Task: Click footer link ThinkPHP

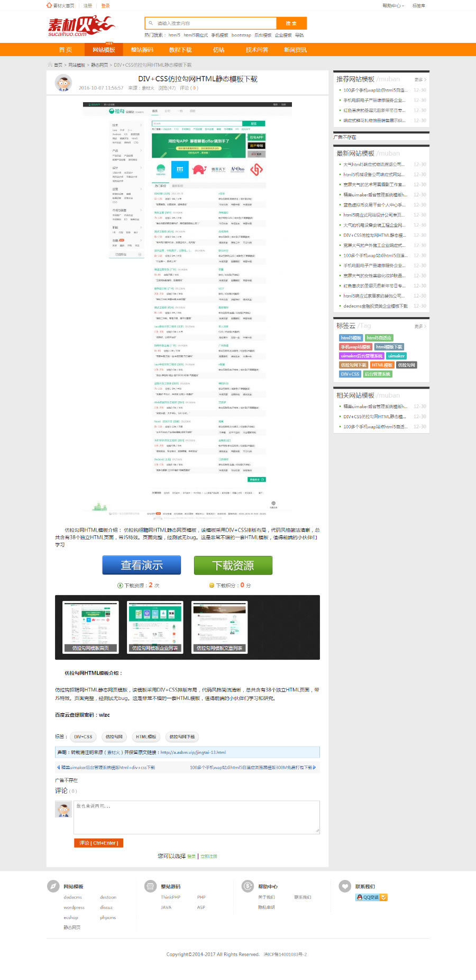Action: [170, 897]
